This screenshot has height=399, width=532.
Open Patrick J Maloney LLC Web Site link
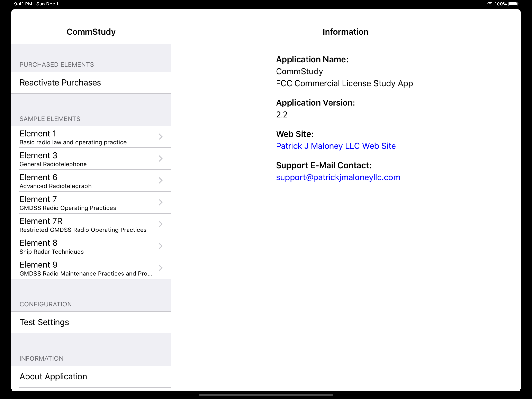[336, 146]
